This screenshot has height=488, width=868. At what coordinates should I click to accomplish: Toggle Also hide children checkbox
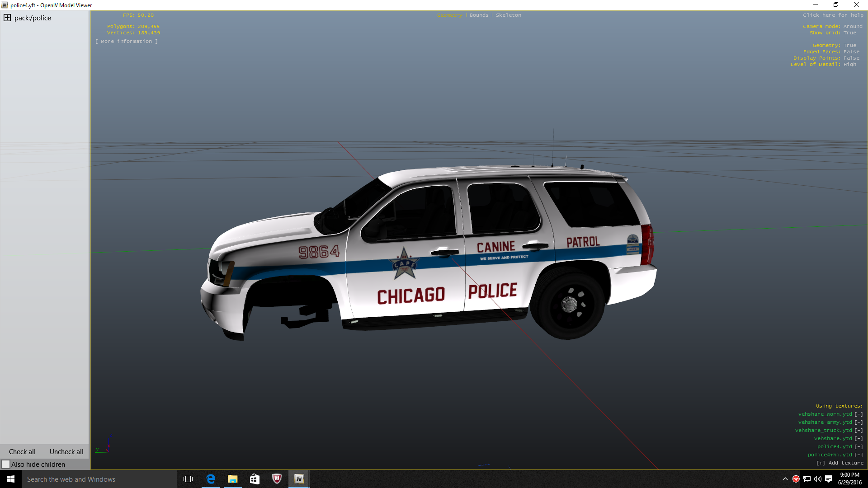pos(6,465)
